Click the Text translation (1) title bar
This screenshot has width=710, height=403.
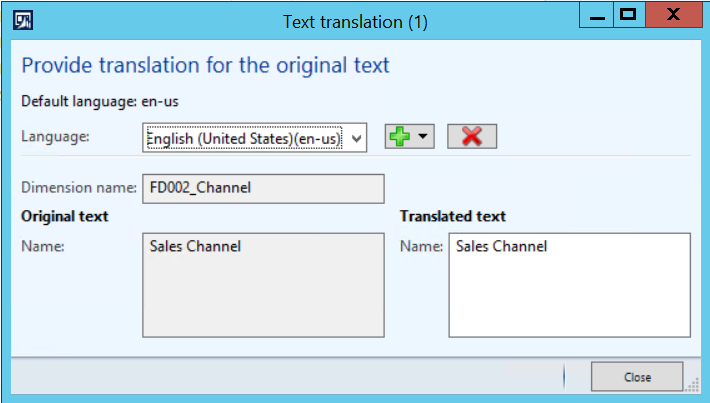(x=355, y=21)
